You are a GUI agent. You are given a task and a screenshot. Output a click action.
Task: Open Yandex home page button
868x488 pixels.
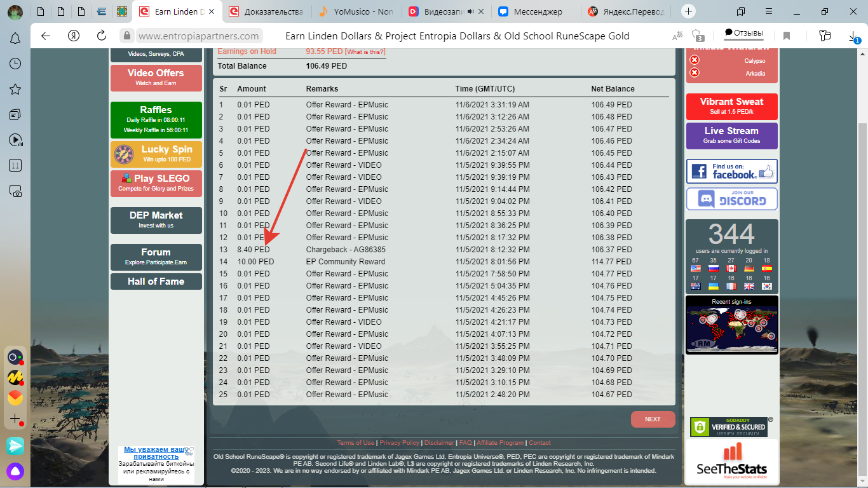click(74, 36)
